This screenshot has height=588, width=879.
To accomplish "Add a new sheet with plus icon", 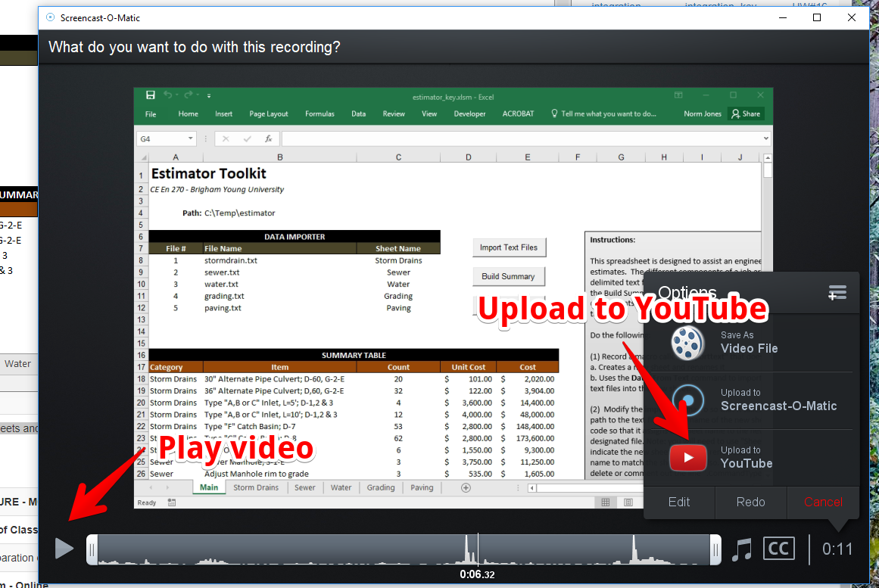I will click(x=466, y=487).
